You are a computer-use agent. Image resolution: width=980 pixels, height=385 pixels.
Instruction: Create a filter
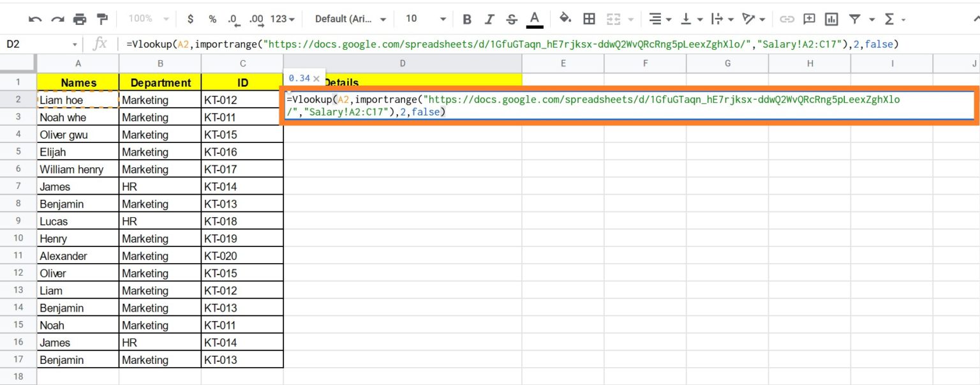855,19
